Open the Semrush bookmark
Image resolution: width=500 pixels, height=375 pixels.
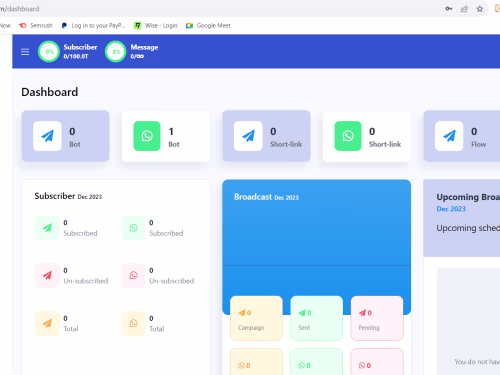click(36, 26)
